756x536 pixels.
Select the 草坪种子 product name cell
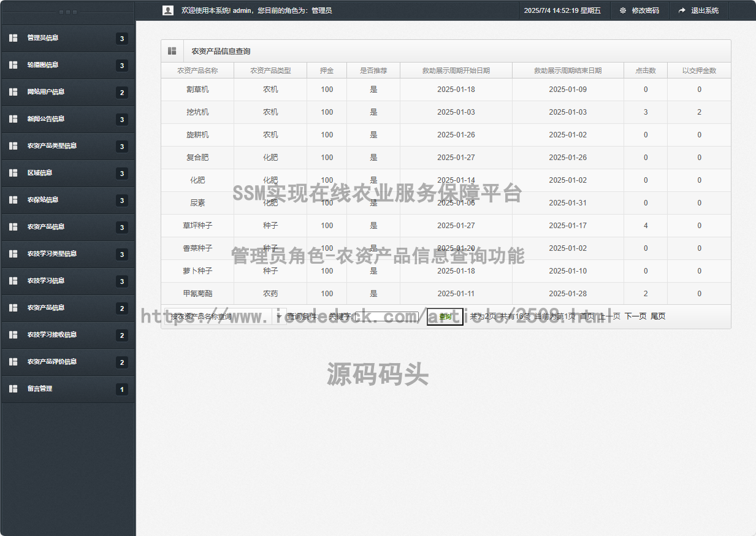[x=197, y=226]
